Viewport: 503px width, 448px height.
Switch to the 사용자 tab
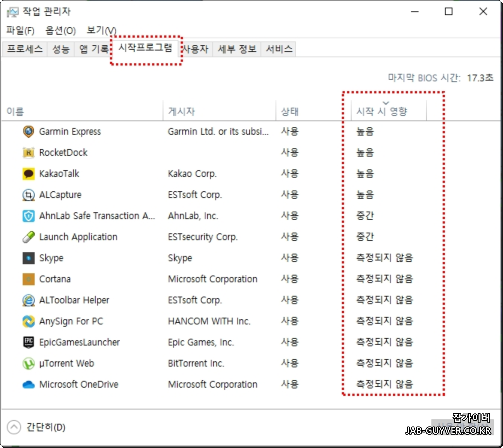[196, 49]
